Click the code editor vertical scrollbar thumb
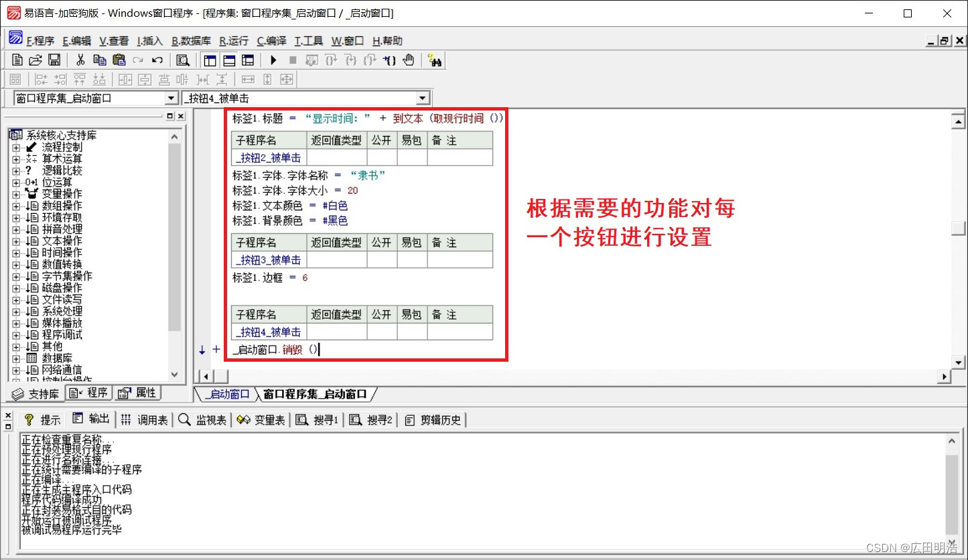Screen dimensions: 968x560 [x=959, y=228]
